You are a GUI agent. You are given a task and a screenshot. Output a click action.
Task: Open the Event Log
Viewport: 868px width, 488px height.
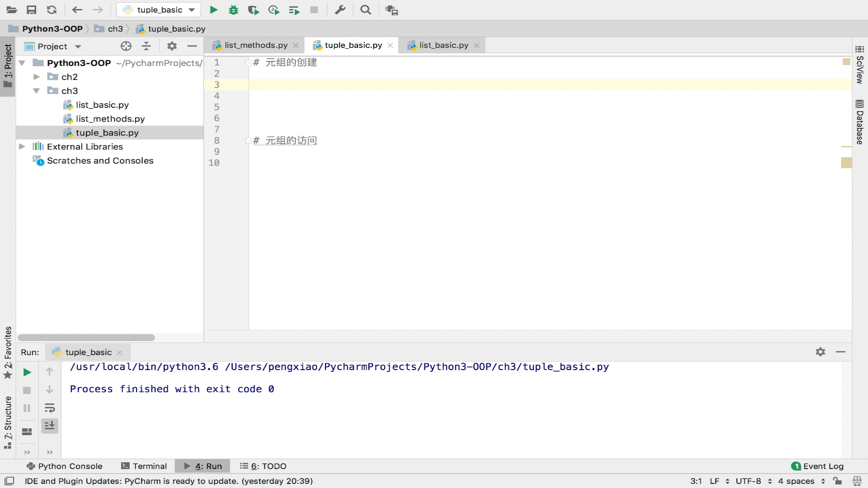(817, 466)
